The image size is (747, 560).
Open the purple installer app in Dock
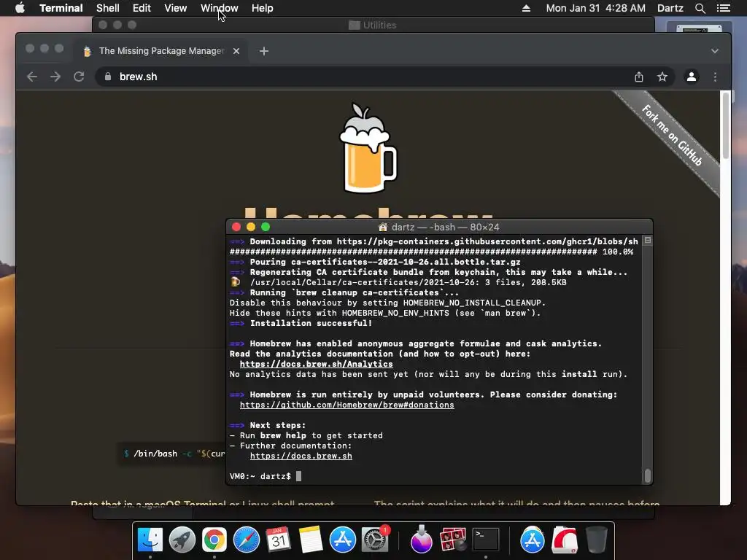pyautogui.click(x=421, y=540)
